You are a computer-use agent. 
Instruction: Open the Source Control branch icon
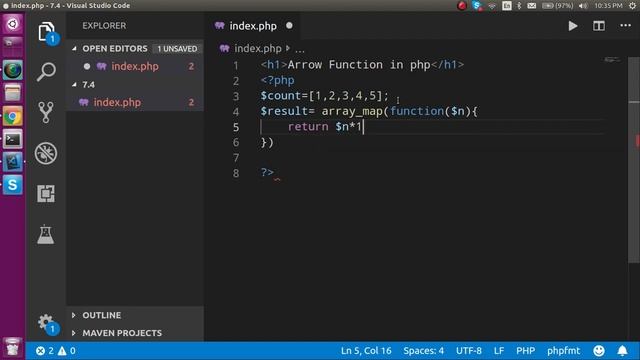tap(46, 112)
